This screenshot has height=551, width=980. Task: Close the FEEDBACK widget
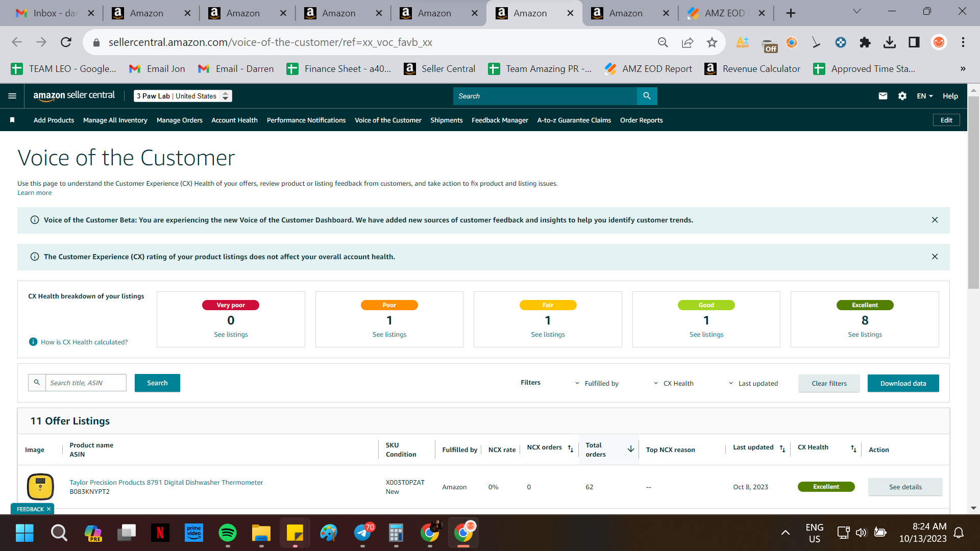click(x=48, y=509)
